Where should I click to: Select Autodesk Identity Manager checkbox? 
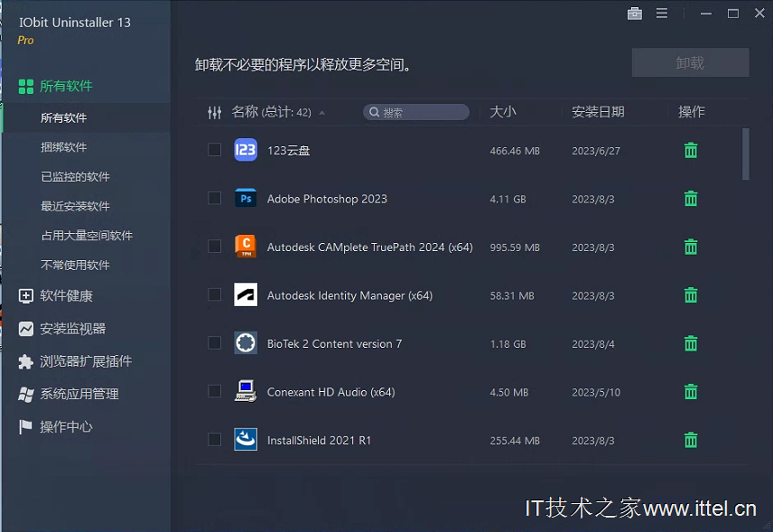point(214,294)
